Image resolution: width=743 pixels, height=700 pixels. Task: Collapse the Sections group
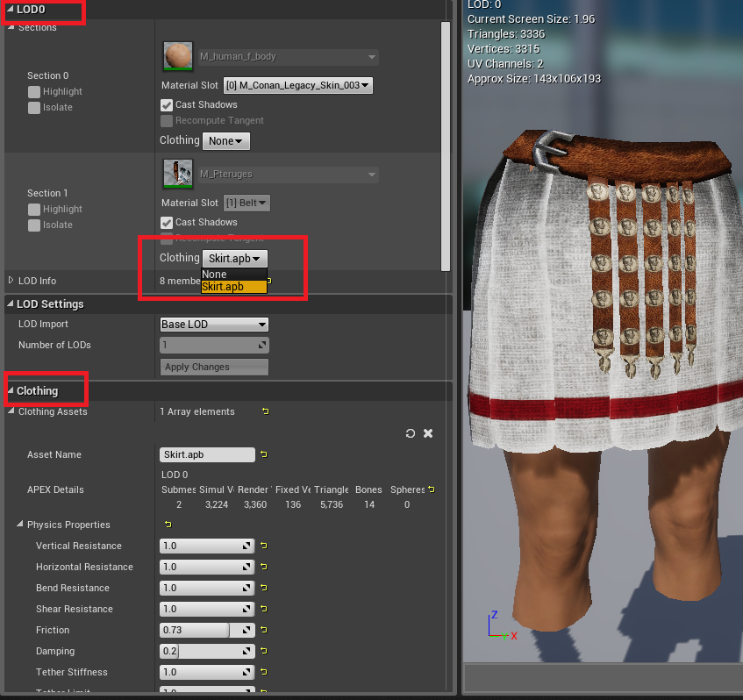[11, 27]
